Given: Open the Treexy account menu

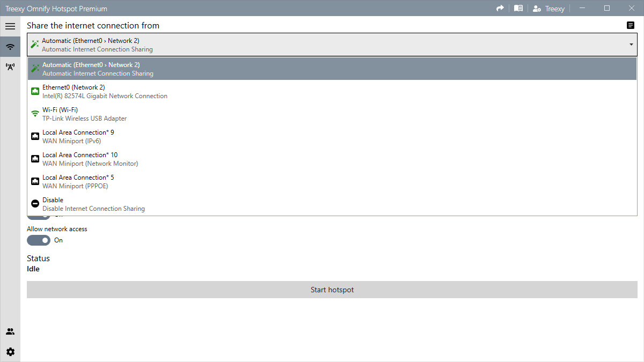Looking at the screenshot, I should click(548, 8).
